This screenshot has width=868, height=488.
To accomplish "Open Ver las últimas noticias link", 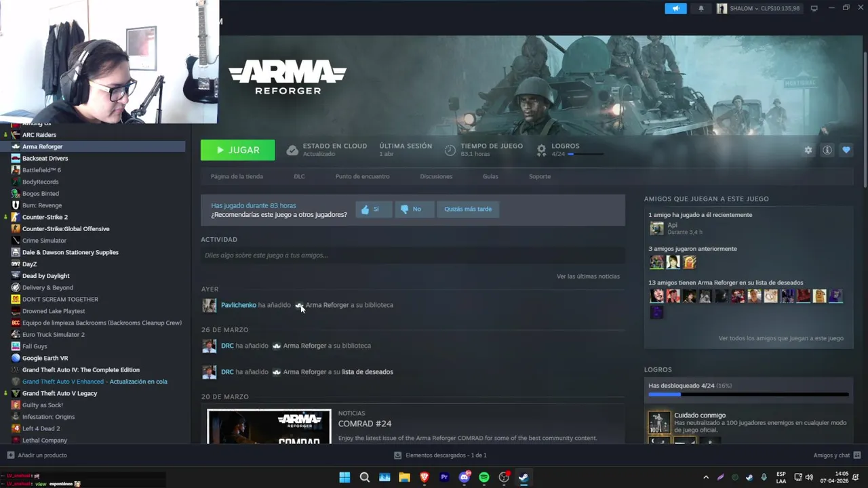I will [588, 276].
